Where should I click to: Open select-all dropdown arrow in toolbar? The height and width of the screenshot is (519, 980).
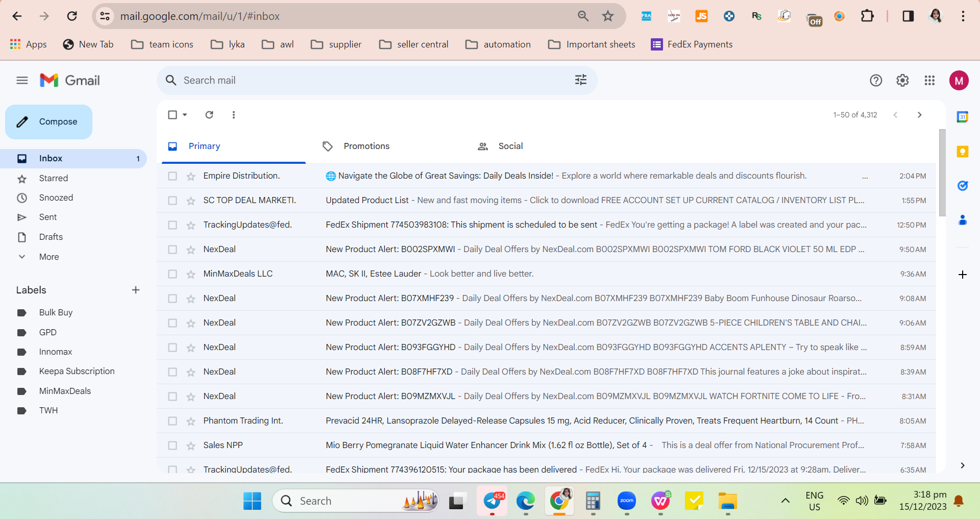click(x=185, y=115)
